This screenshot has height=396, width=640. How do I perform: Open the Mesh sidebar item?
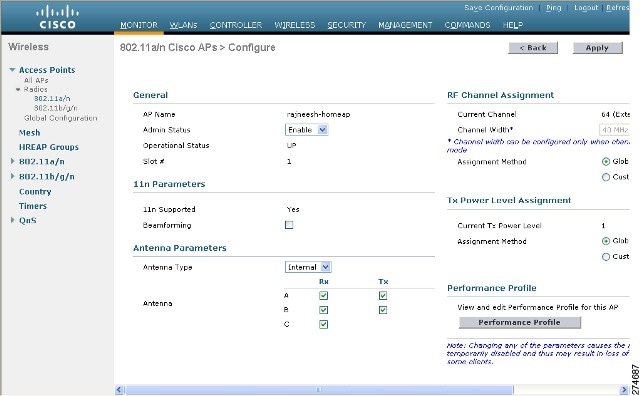[29, 133]
